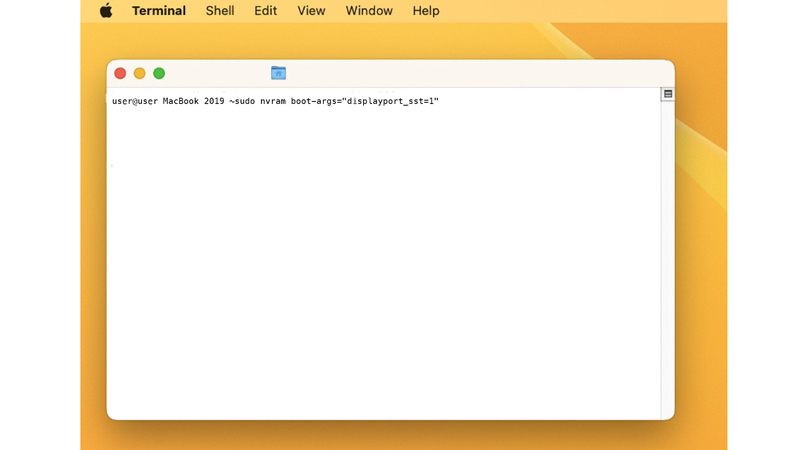Viewport: 800px width, 450px height.
Task: Minimize the Terminal window with yellow button
Action: tap(140, 73)
